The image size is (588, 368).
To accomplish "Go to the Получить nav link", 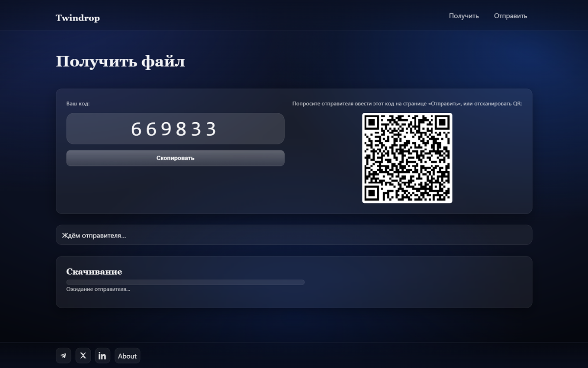I will pos(464,16).
